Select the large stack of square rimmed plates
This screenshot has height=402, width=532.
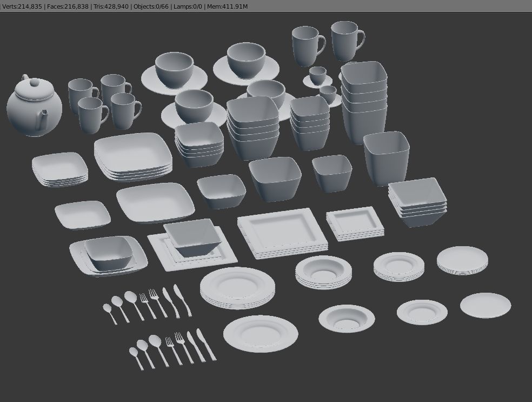coord(282,233)
